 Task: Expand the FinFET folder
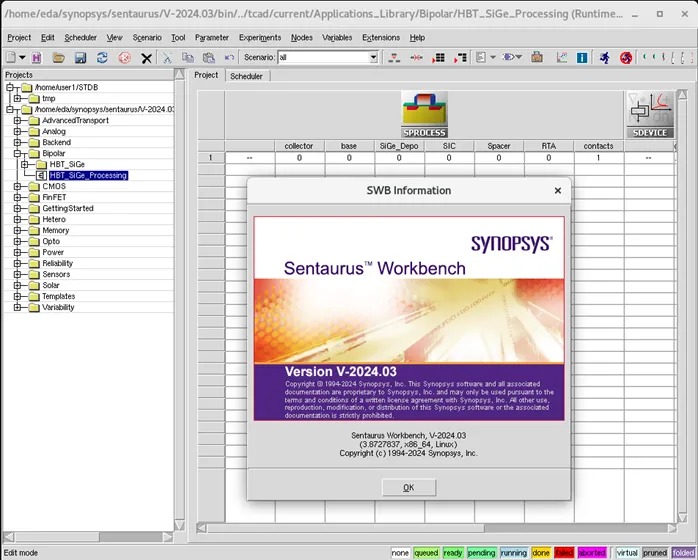click(x=17, y=197)
